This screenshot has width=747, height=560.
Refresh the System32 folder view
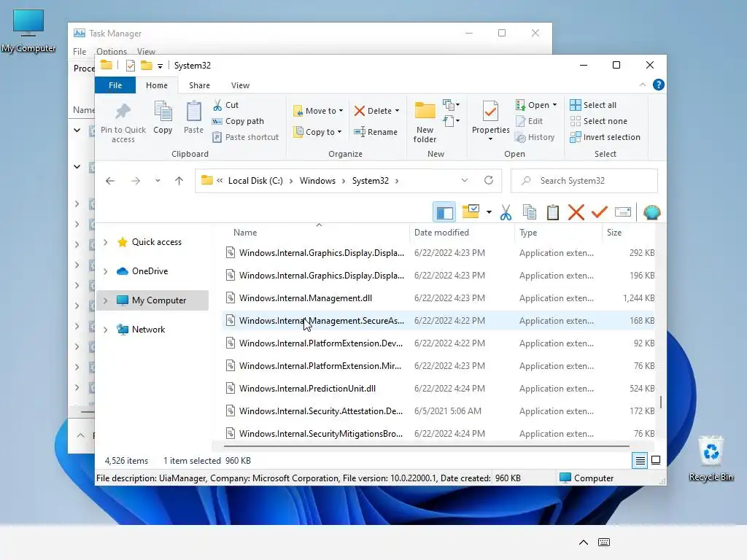click(489, 181)
